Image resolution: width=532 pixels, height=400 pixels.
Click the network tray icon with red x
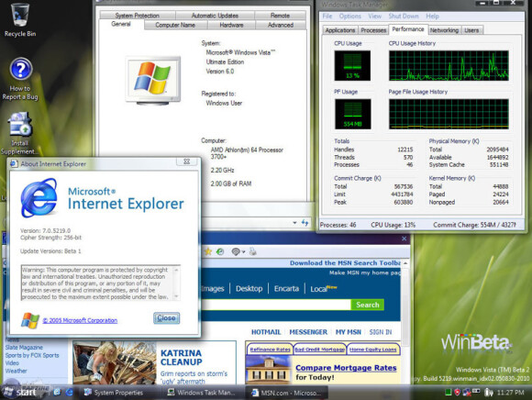467,392
